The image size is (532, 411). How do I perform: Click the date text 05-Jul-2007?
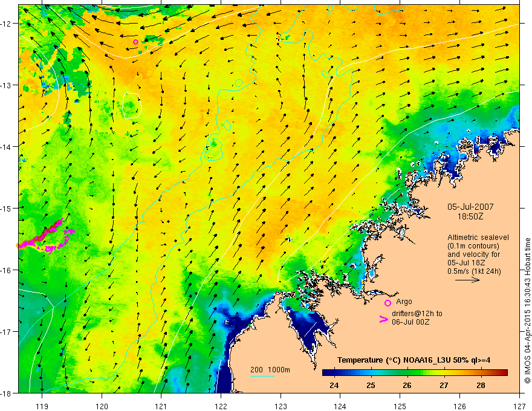[x=470, y=207]
